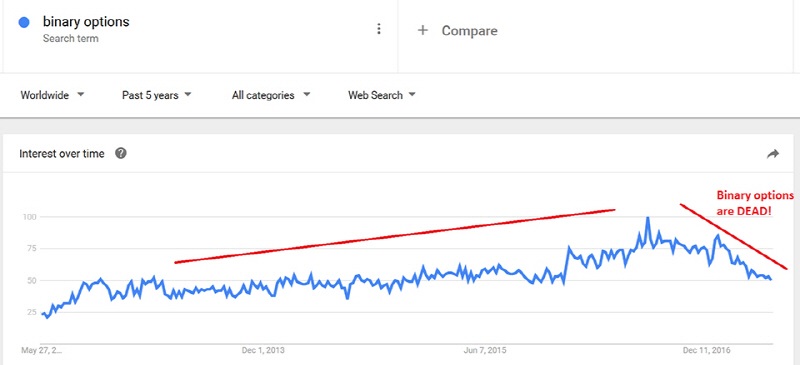The height and width of the screenshot is (365, 800).
Task: Click the Jun 7, 2015 axis label
Action: coord(485,351)
